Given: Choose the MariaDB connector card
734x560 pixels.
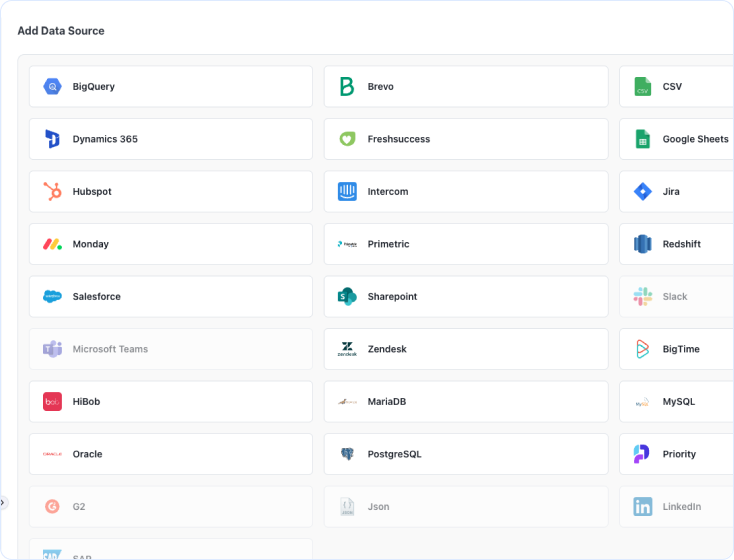Looking at the screenshot, I should tap(465, 402).
